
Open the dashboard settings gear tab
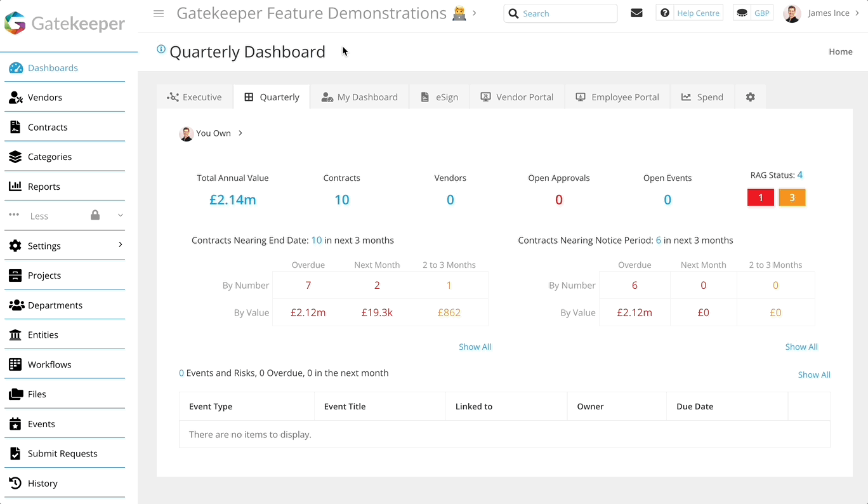point(750,96)
